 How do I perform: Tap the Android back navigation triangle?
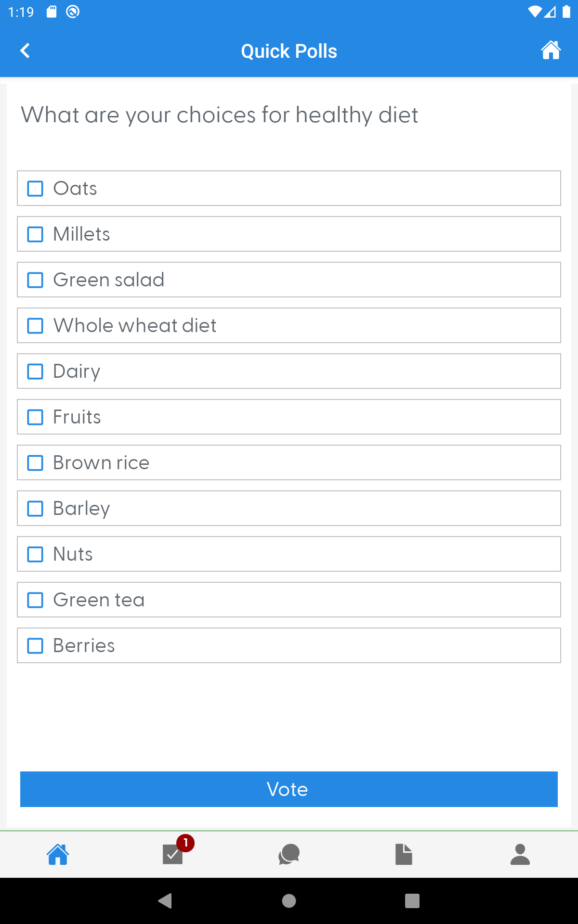pyautogui.click(x=165, y=900)
